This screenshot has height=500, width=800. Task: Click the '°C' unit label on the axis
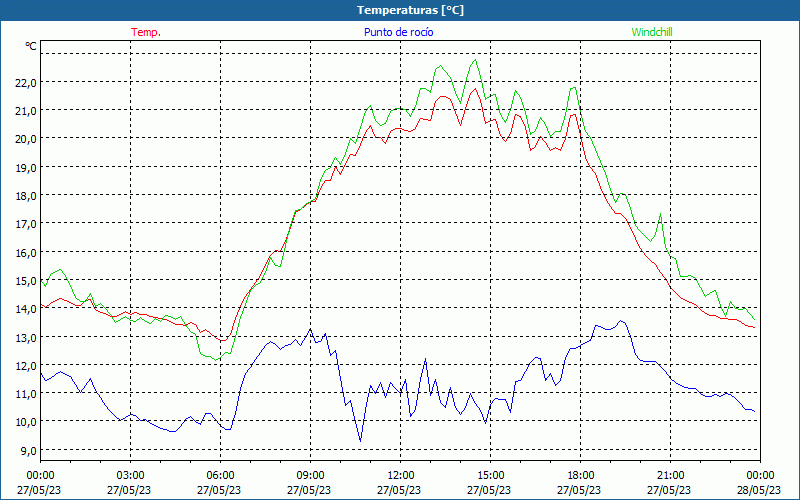(31, 46)
